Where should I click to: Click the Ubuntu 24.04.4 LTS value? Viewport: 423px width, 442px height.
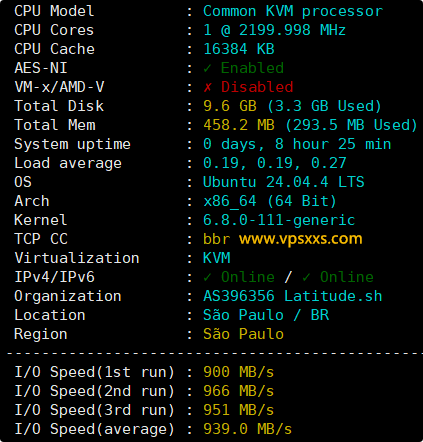(x=284, y=182)
